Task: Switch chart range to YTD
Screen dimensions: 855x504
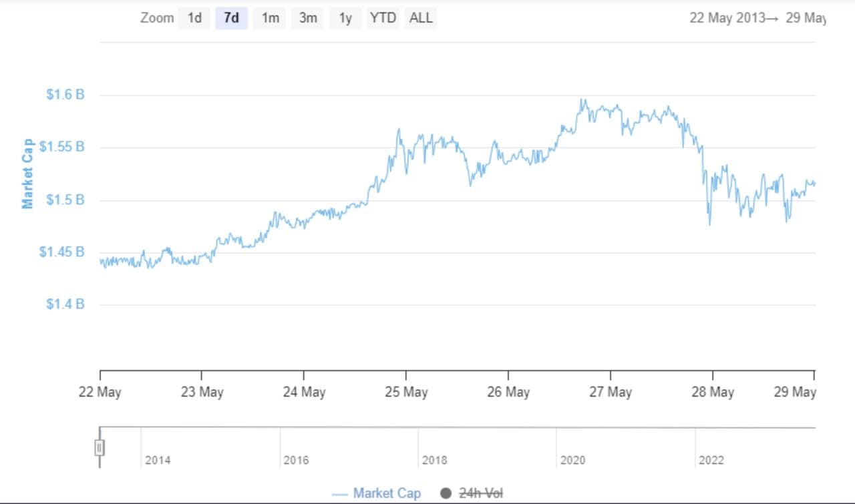Action: pyautogui.click(x=383, y=18)
